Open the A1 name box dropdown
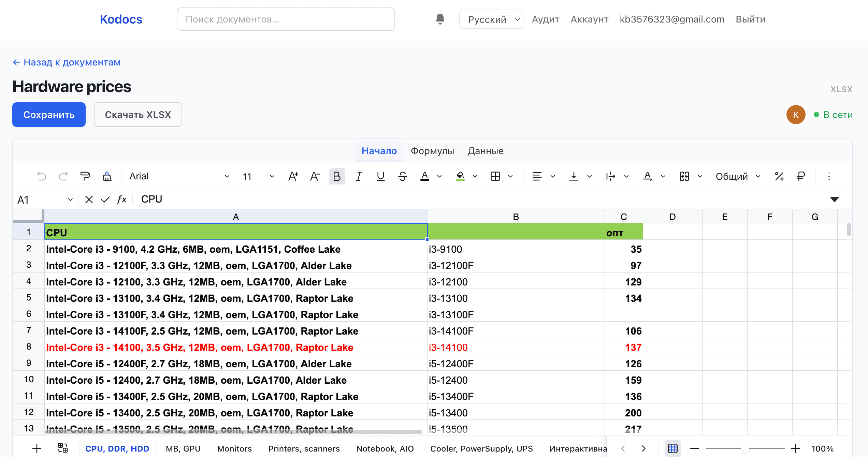 pyautogui.click(x=70, y=200)
